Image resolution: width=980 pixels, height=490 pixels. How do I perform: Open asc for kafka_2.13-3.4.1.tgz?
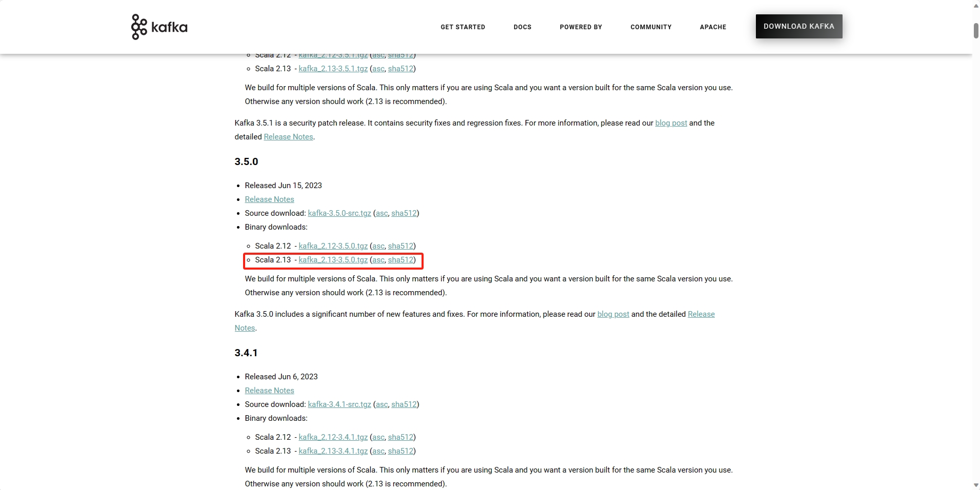(x=378, y=451)
